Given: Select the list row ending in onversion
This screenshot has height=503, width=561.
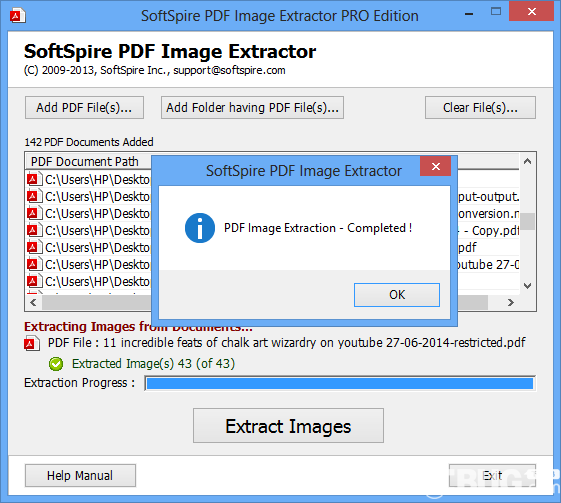Looking at the screenshot, I should pos(273,214).
